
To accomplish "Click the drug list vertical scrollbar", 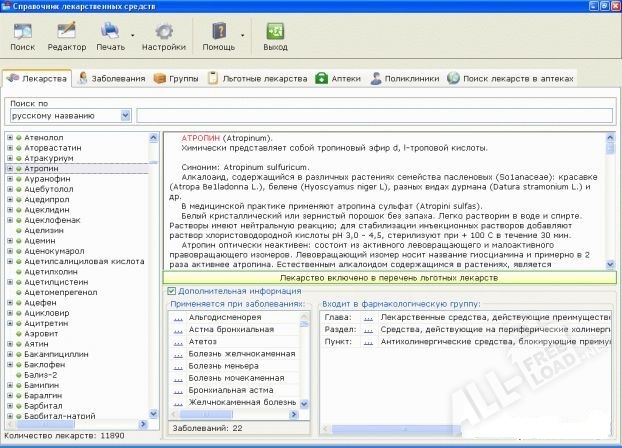I will [x=153, y=280].
